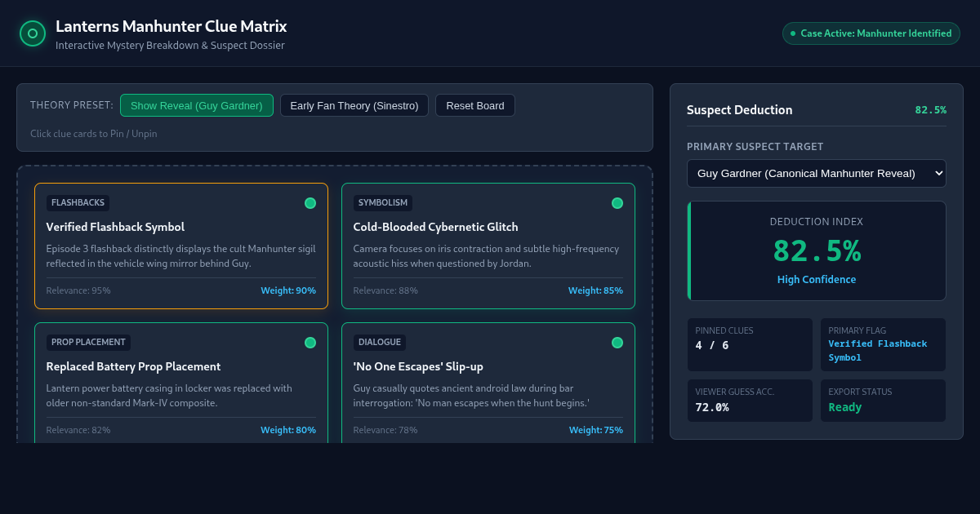Toggle pin dot on Replaced Battery Prop Placement card

[x=310, y=343]
